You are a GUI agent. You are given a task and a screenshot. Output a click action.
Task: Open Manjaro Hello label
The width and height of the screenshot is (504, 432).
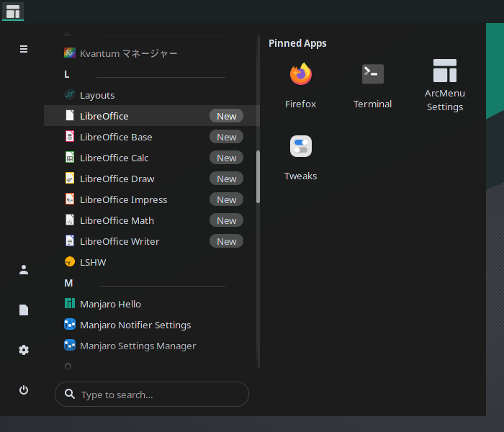(110, 304)
